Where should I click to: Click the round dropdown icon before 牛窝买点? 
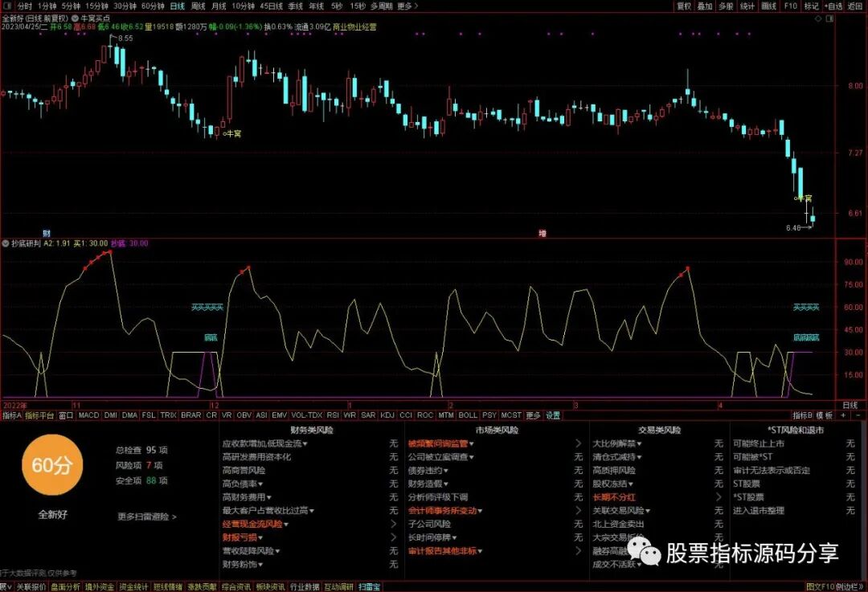(75, 18)
